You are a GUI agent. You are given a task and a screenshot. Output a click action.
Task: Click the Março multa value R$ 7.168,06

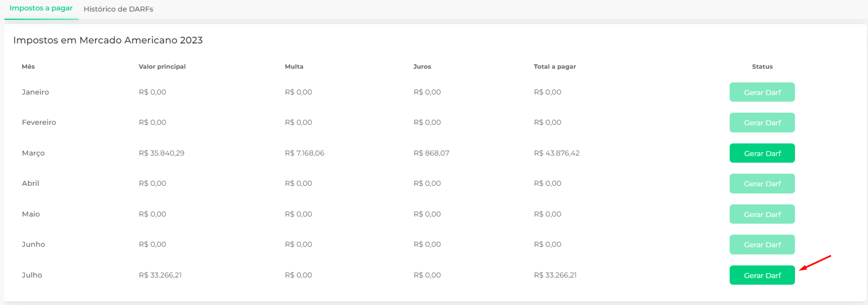(x=305, y=153)
